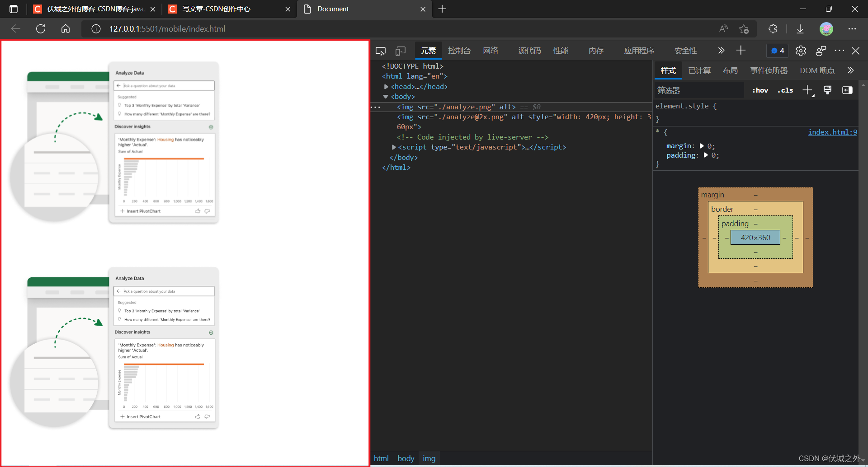Select the inspect element tool
868x467 pixels.
pyautogui.click(x=381, y=51)
